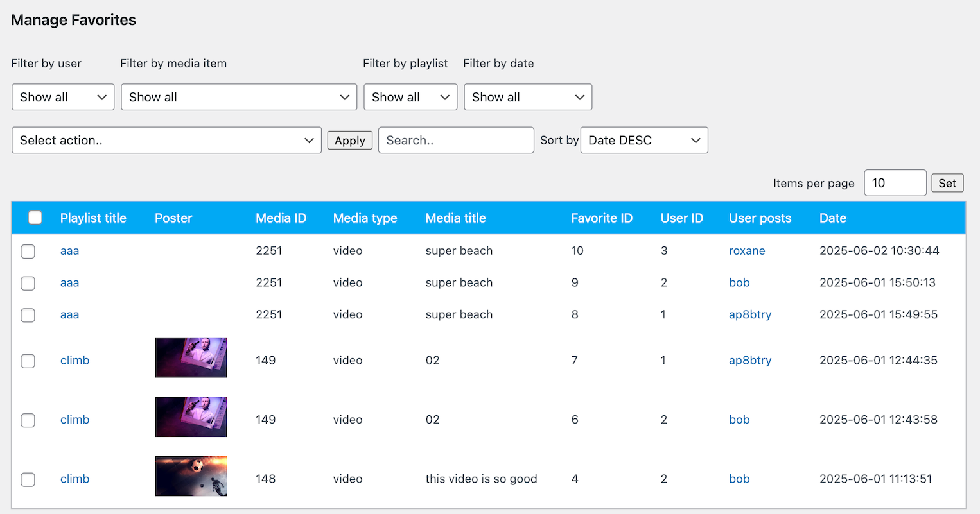Click the Apply button
This screenshot has width=980, height=514.
point(349,141)
